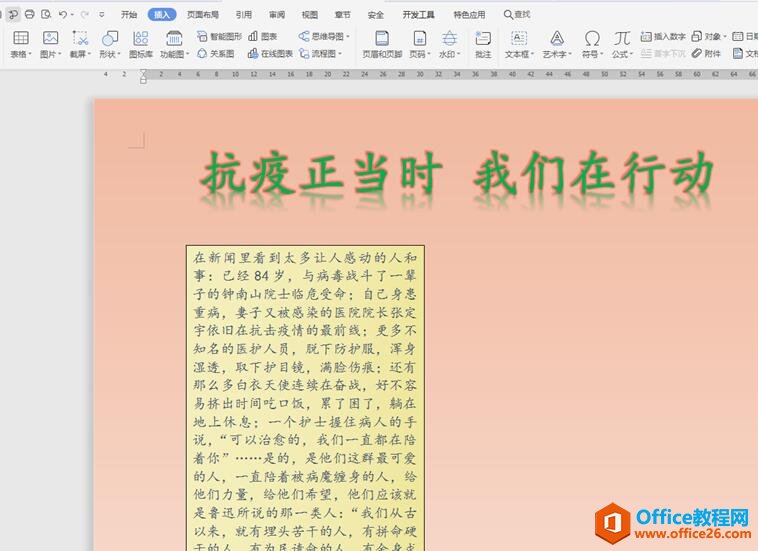
Task: Switch to the Home (开始) tab
Action: tap(129, 14)
